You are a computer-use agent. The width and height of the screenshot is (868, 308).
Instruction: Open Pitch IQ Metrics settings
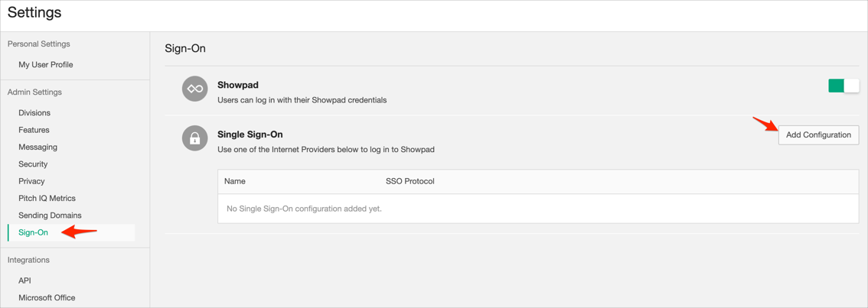[x=47, y=198]
